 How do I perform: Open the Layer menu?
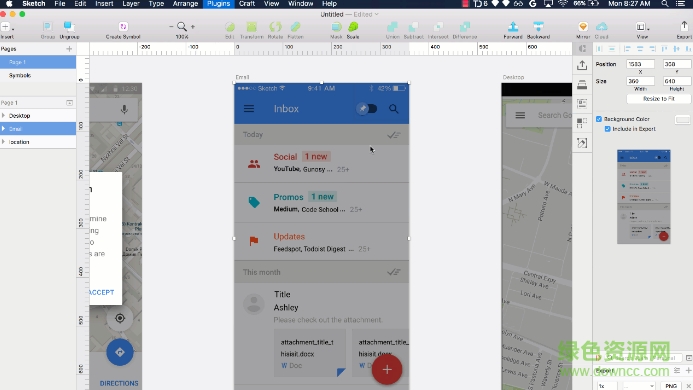[x=131, y=4]
